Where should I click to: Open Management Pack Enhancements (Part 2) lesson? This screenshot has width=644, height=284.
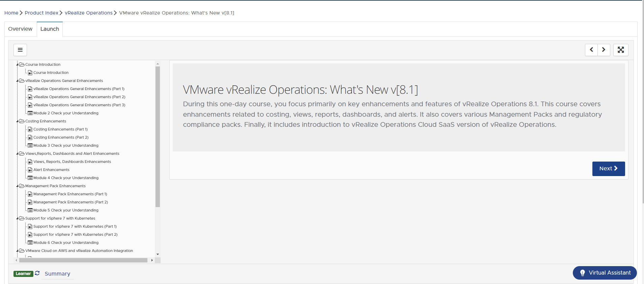click(x=71, y=202)
